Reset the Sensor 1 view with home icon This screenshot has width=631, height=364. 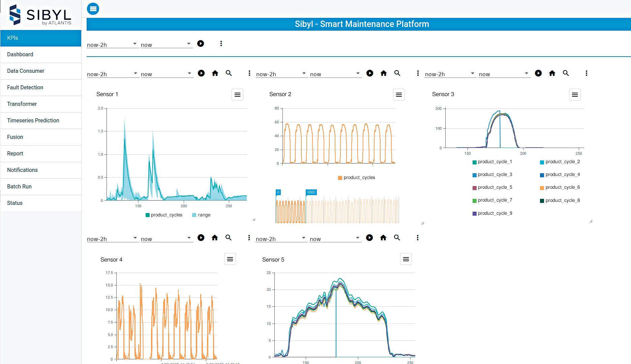[x=215, y=73]
